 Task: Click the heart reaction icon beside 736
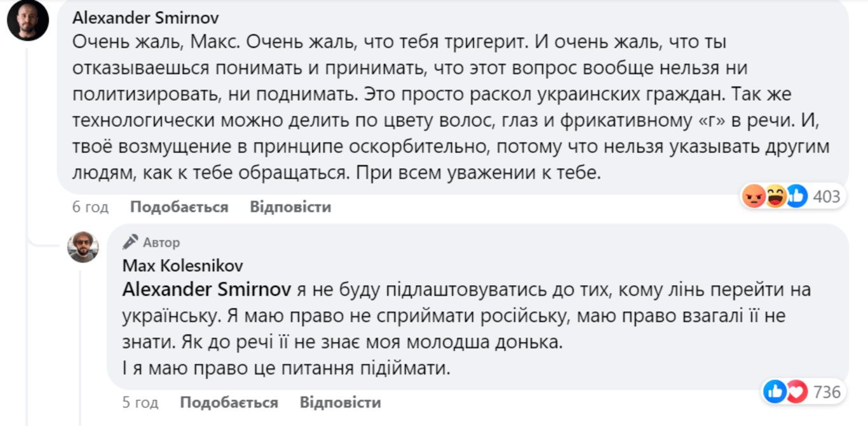[797, 392]
